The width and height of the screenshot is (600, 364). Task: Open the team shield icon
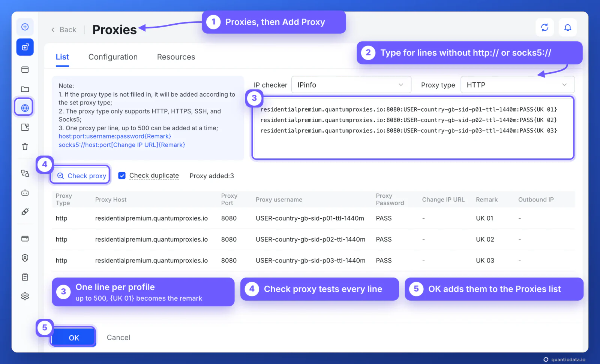point(25,258)
